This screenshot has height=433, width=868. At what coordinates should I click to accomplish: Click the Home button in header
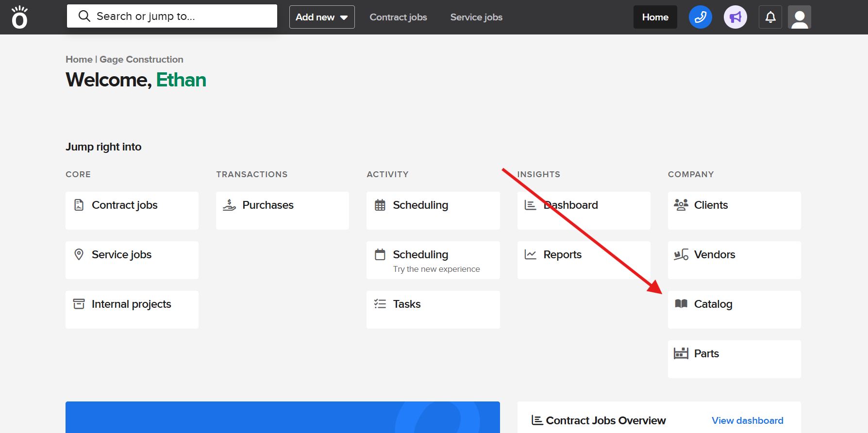pos(655,17)
